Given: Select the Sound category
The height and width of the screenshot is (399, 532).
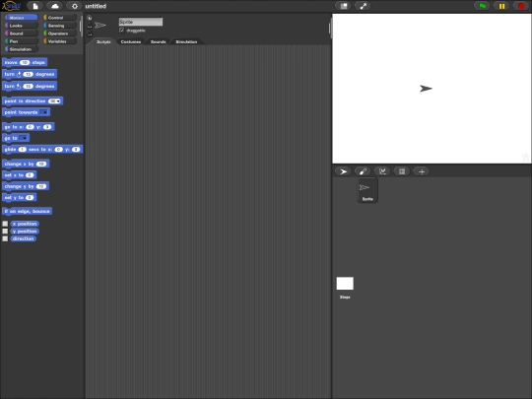Looking at the screenshot, I should [21, 33].
